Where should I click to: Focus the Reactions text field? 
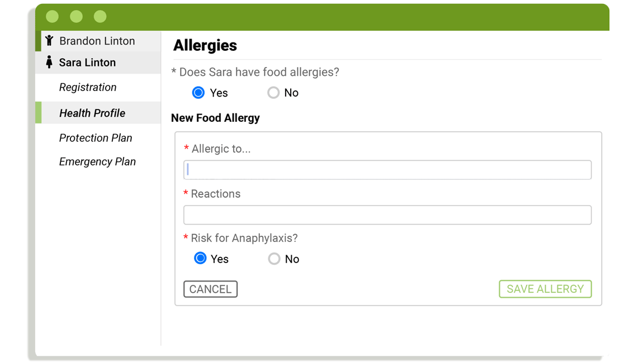pyautogui.click(x=387, y=215)
